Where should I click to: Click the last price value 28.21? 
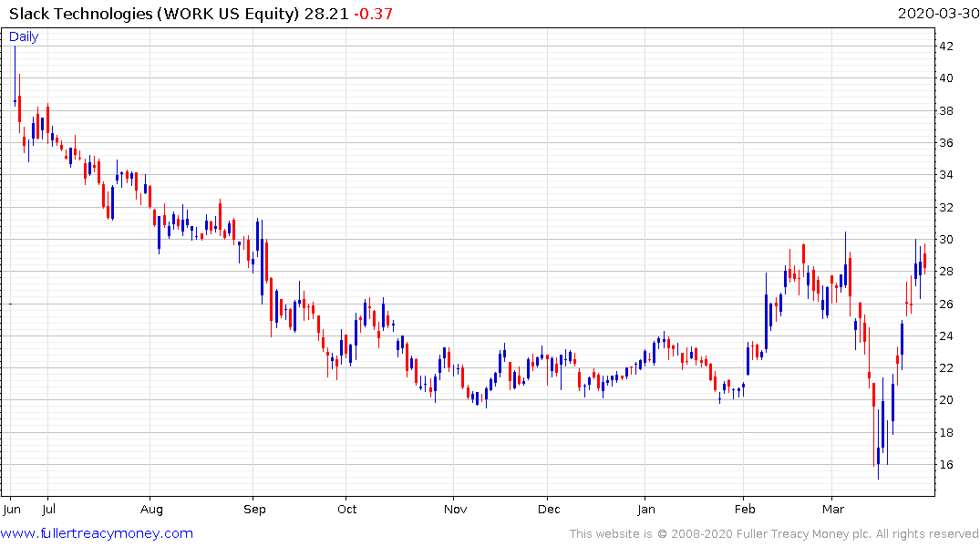point(326,14)
